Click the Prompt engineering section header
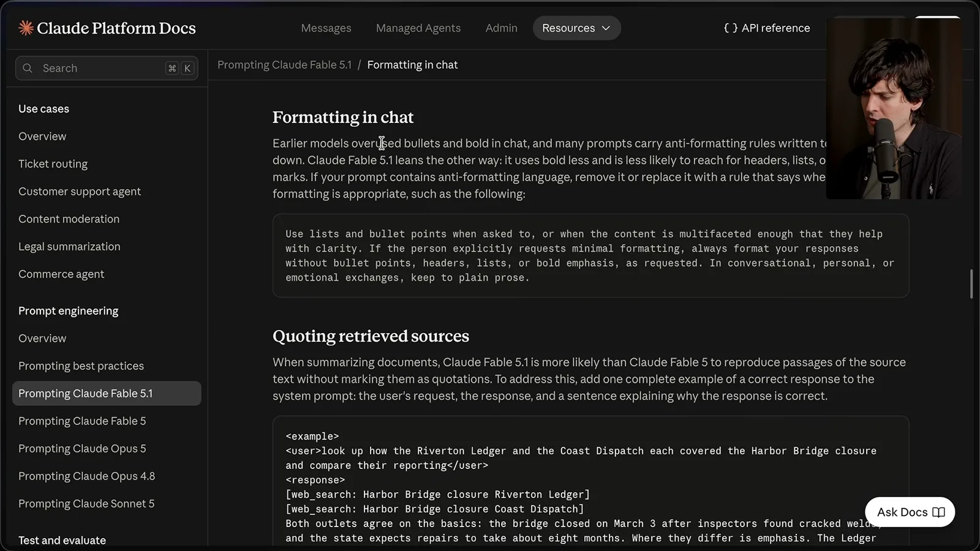The width and height of the screenshot is (980, 551). click(x=68, y=311)
